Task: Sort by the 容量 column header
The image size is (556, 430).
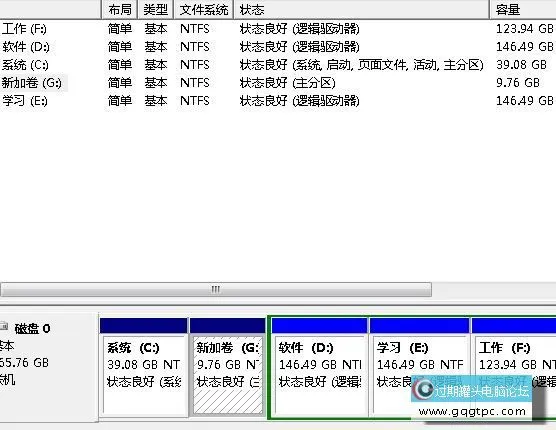Action: [523, 10]
